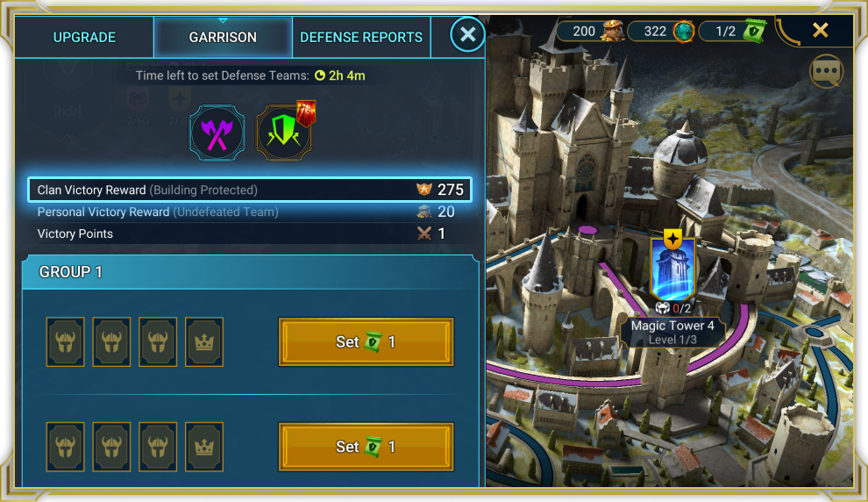Click the bottom Set 1 button
Viewport: 868px width, 502px height.
[x=366, y=447]
